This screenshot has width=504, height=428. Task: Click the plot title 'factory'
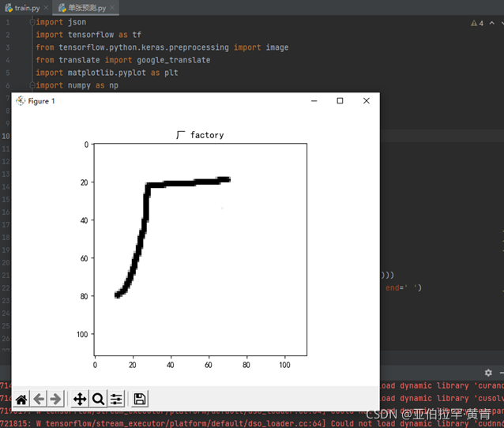pyautogui.click(x=207, y=135)
